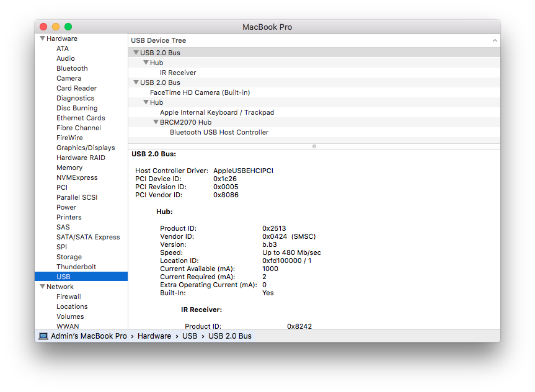Click the Vendor ID 0x0424 (SMSC) value

289,236
